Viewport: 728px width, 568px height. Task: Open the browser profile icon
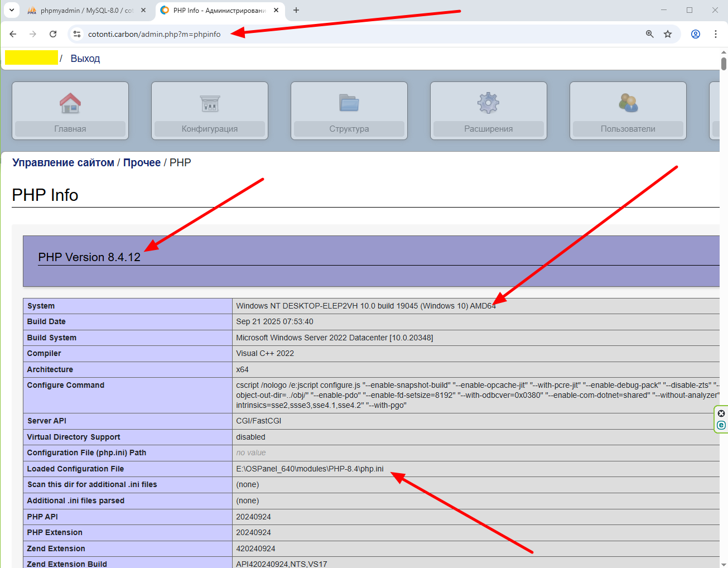[696, 34]
